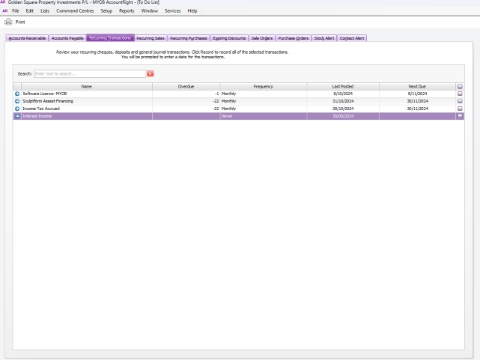Click Last Posted 31/10/2024 for Sculptform row
Viewport: 480px width, 360px height.
[x=343, y=101]
